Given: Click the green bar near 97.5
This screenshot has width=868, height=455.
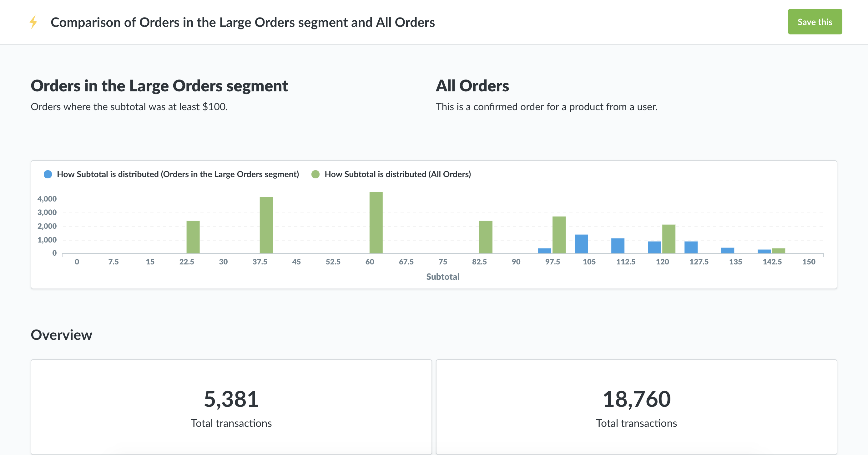Looking at the screenshot, I should tap(559, 235).
